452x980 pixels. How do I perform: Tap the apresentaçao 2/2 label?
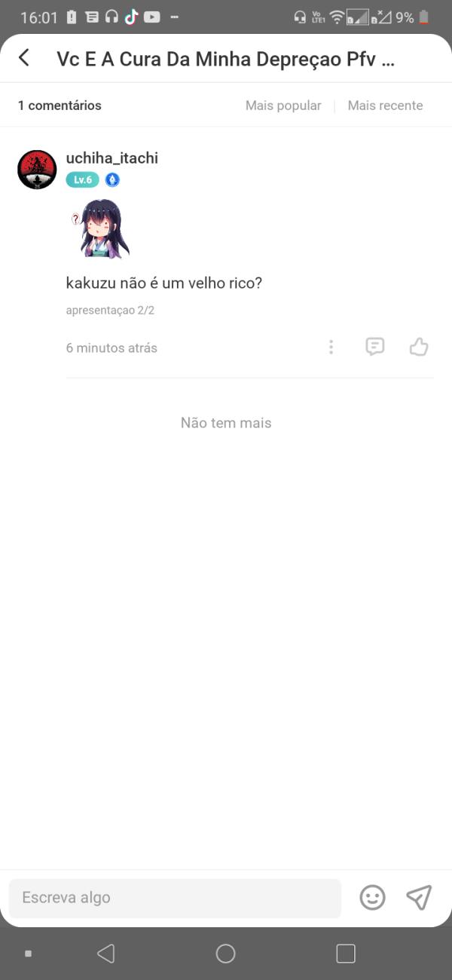110,310
